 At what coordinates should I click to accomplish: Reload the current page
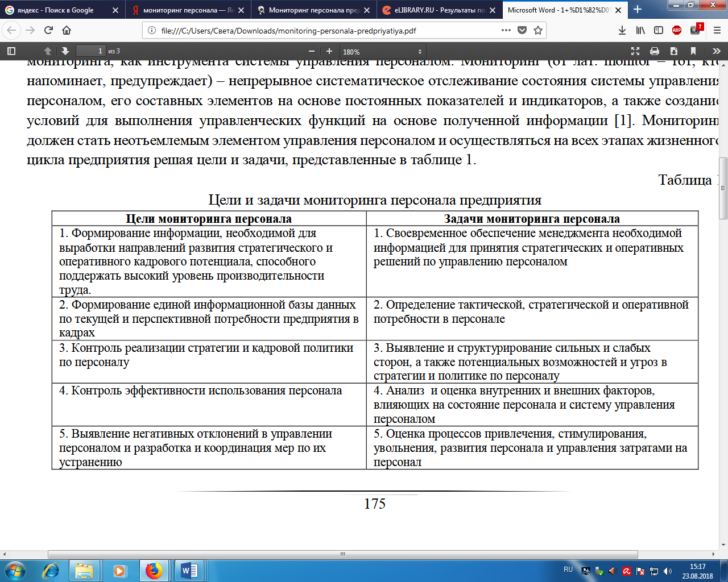[x=48, y=30]
